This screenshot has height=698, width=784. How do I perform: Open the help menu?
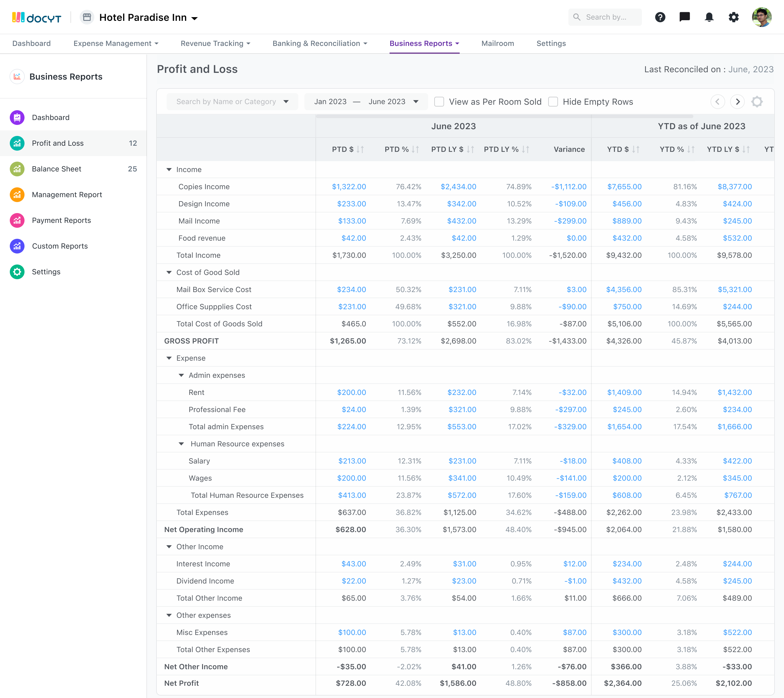[x=660, y=17]
